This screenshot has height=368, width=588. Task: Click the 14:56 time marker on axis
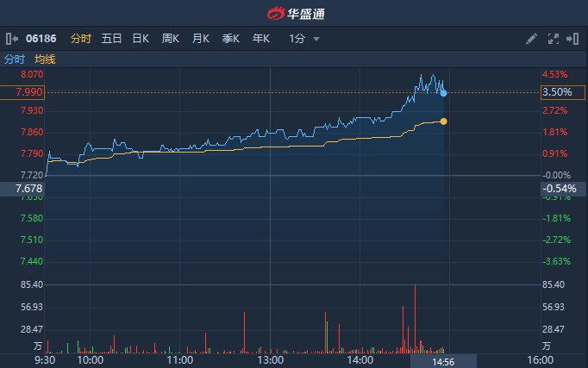[x=443, y=361]
